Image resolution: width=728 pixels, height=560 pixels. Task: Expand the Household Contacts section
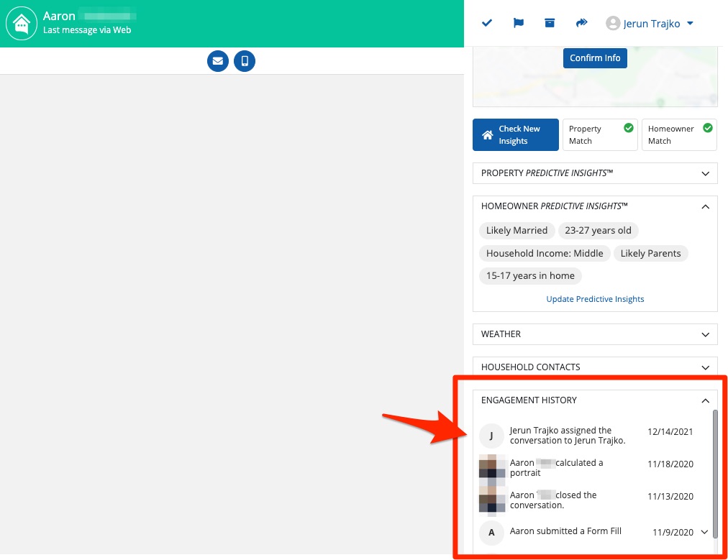(704, 367)
